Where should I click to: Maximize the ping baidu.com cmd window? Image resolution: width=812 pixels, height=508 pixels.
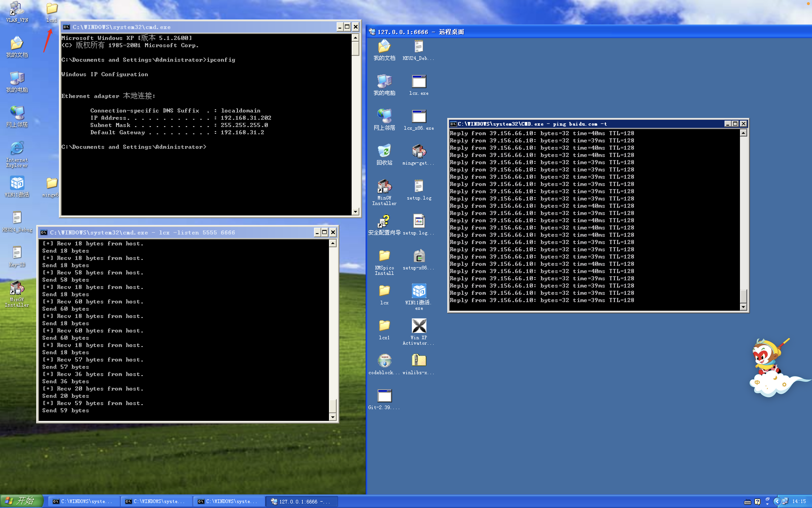(x=735, y=124)
